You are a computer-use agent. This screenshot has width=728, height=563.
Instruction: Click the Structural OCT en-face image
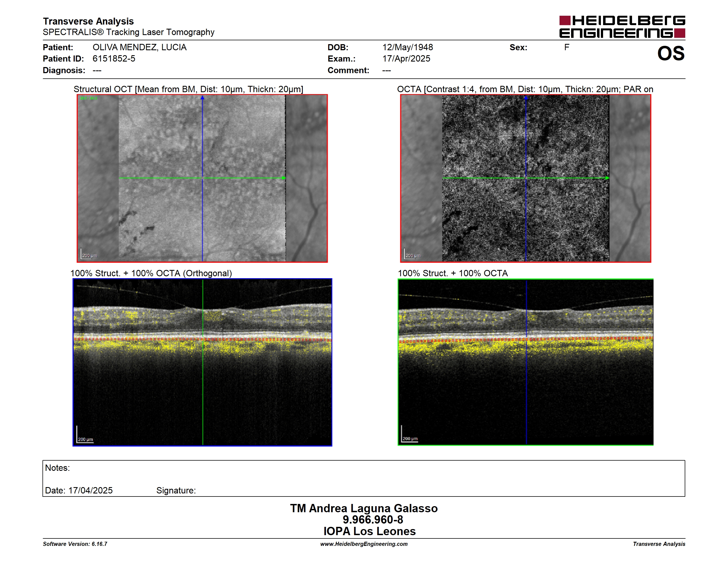click(202, 179)
